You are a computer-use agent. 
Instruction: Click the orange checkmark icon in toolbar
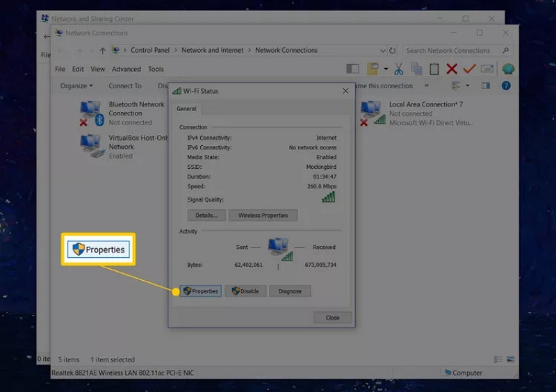pos(469,69)
